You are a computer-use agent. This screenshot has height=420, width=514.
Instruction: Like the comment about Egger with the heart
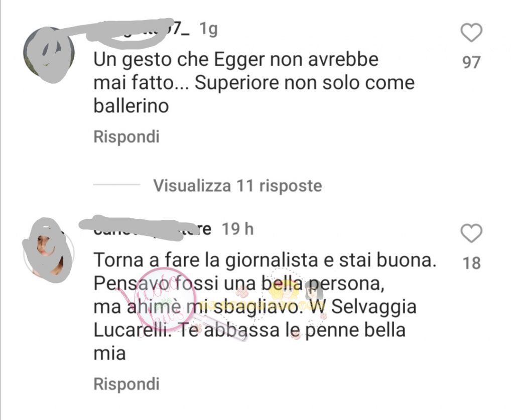click(471, 33)
